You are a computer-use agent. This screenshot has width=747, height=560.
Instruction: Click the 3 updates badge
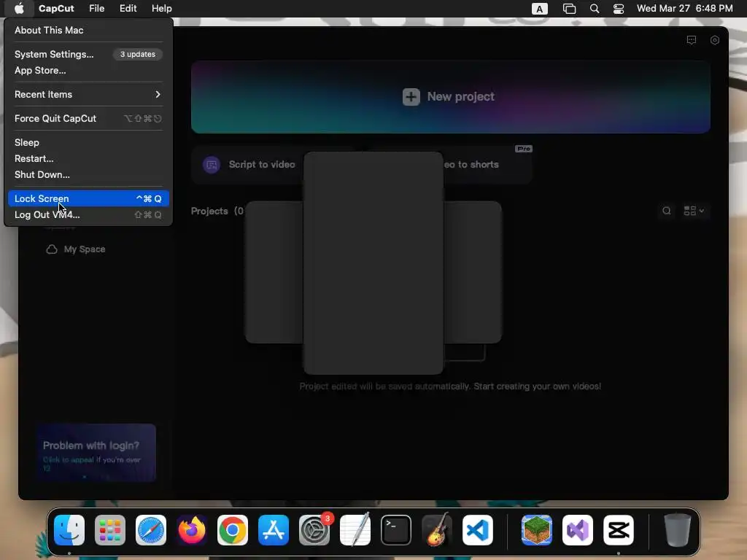pyautogui.click(x=138, y=54)
